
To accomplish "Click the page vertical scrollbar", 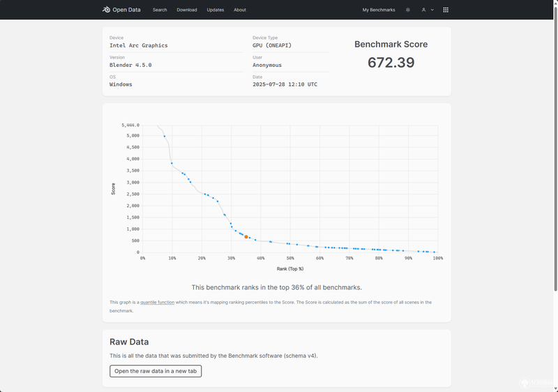I will click(555, 149).
